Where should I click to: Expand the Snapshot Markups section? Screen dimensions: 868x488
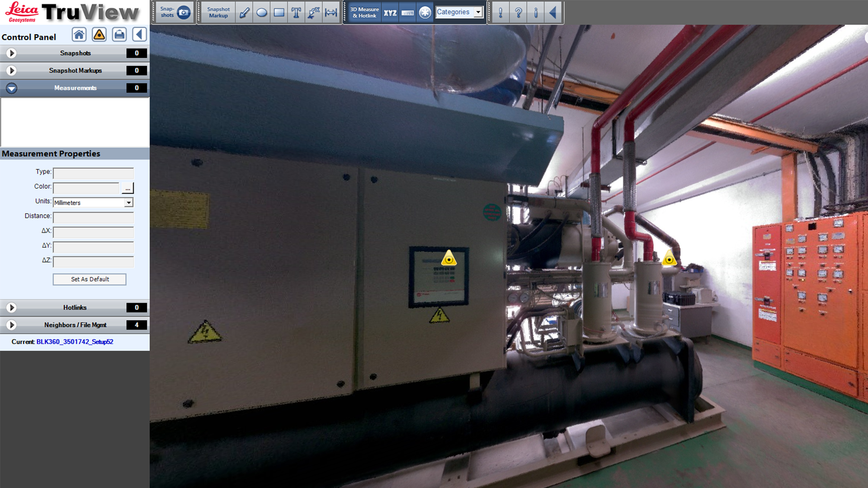pos(11,70)
